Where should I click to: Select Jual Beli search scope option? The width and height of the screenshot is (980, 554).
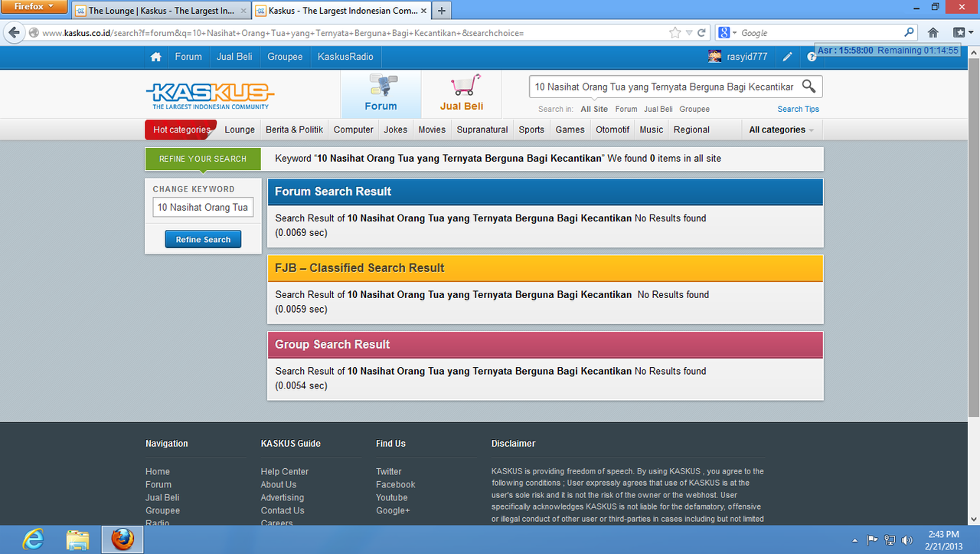pyautogui.click(x=658, y=109)
